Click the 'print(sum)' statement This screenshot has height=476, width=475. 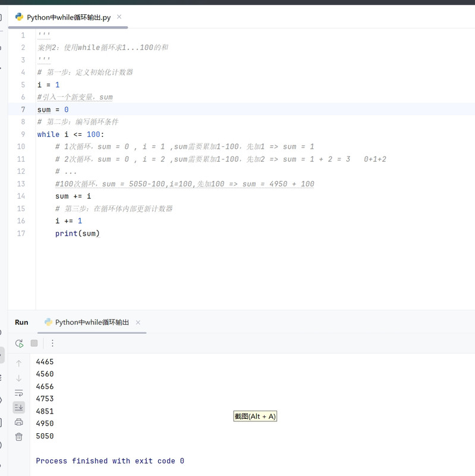pyautogui.click(x=77, y=233)
